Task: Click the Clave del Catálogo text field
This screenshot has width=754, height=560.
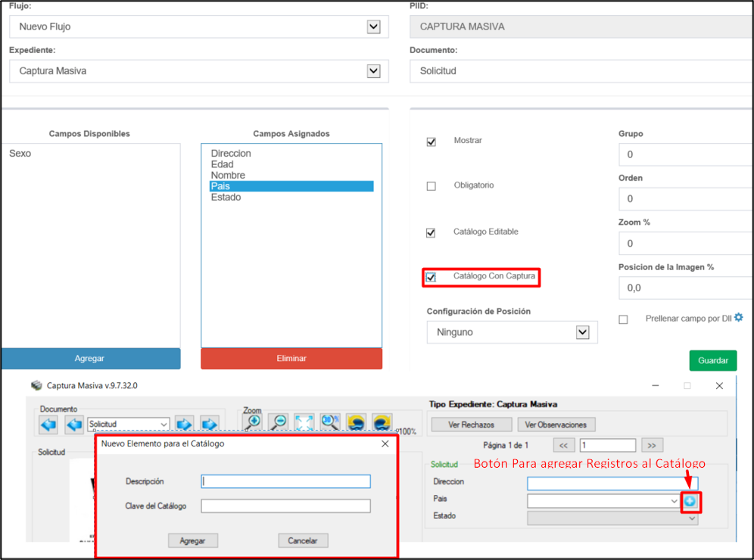Action: (285, 506)
